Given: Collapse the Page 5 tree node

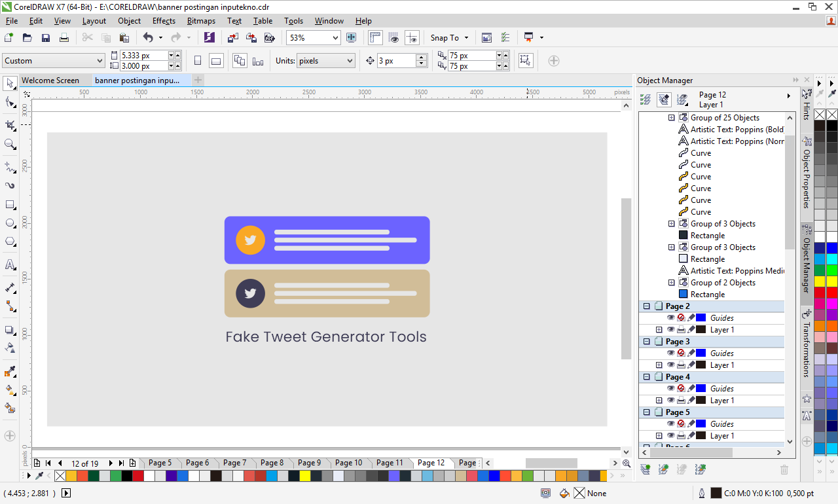Looking at the screenshot, I should (647, 412).
